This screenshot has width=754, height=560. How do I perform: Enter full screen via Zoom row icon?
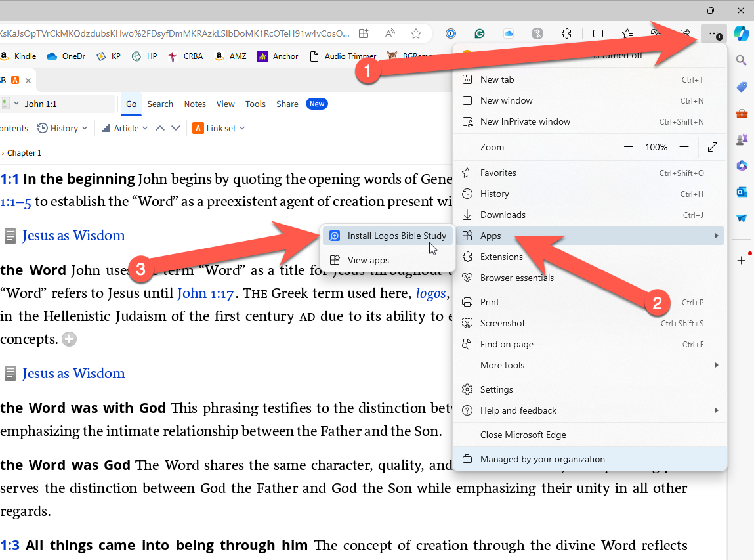(x=713, y=147)
